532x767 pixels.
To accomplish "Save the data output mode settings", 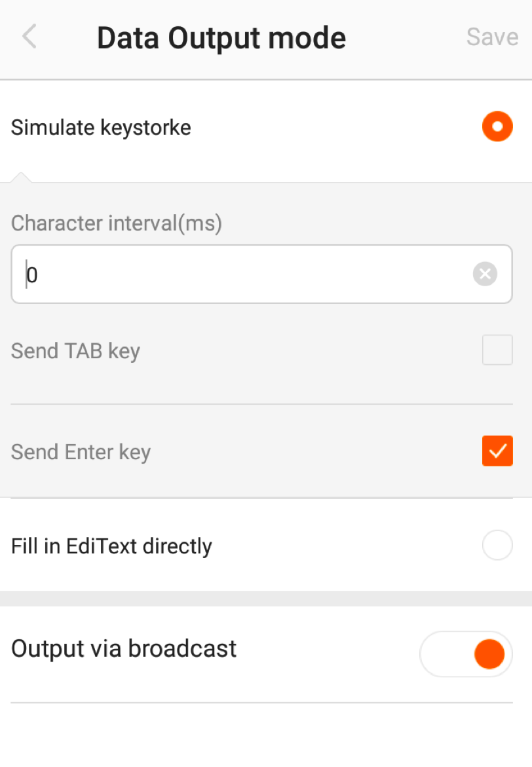I will tap(492, 37).
